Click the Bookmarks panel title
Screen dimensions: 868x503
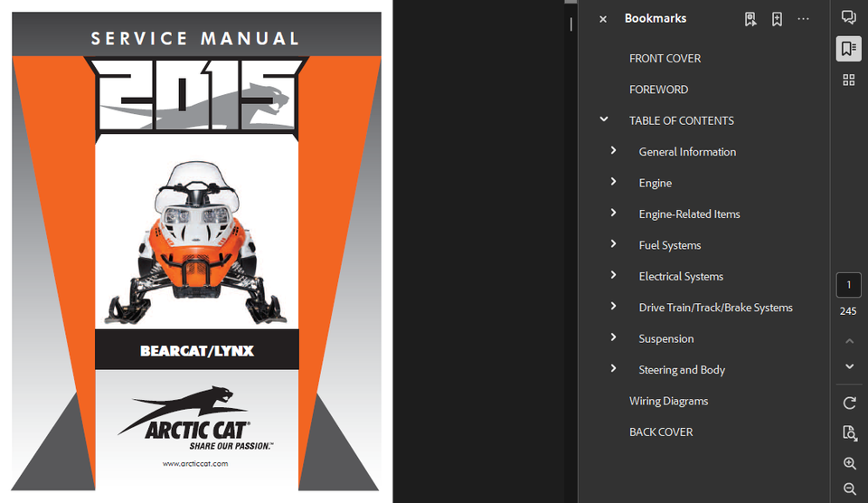(656, 18)
